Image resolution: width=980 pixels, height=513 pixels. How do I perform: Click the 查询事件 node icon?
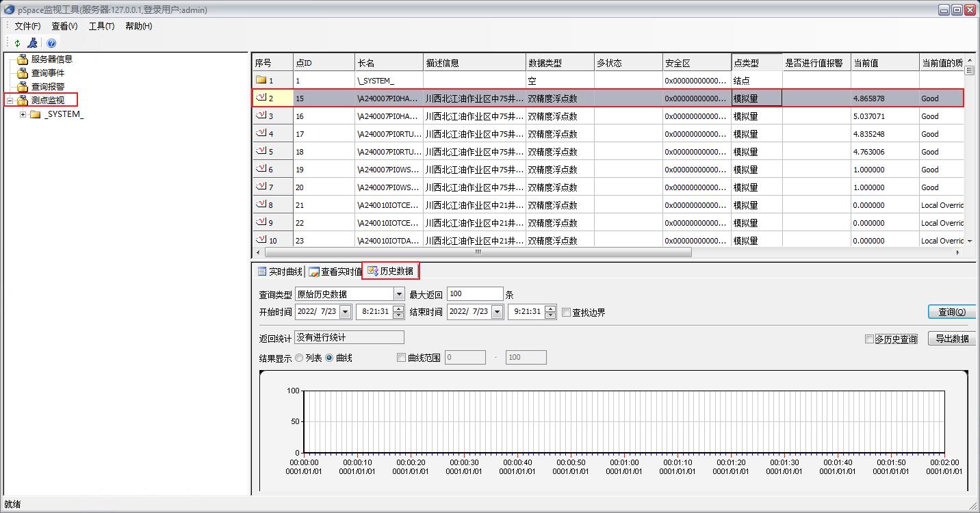(x=23, y=73)
